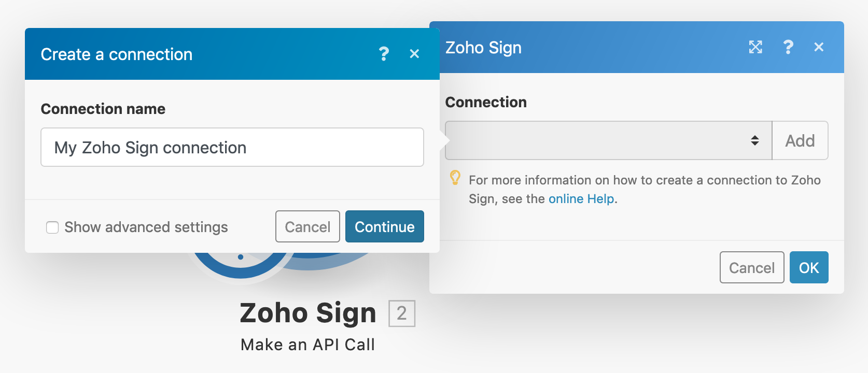Click the module number 2 badge
868x373 pixels.
click(402, 313)
